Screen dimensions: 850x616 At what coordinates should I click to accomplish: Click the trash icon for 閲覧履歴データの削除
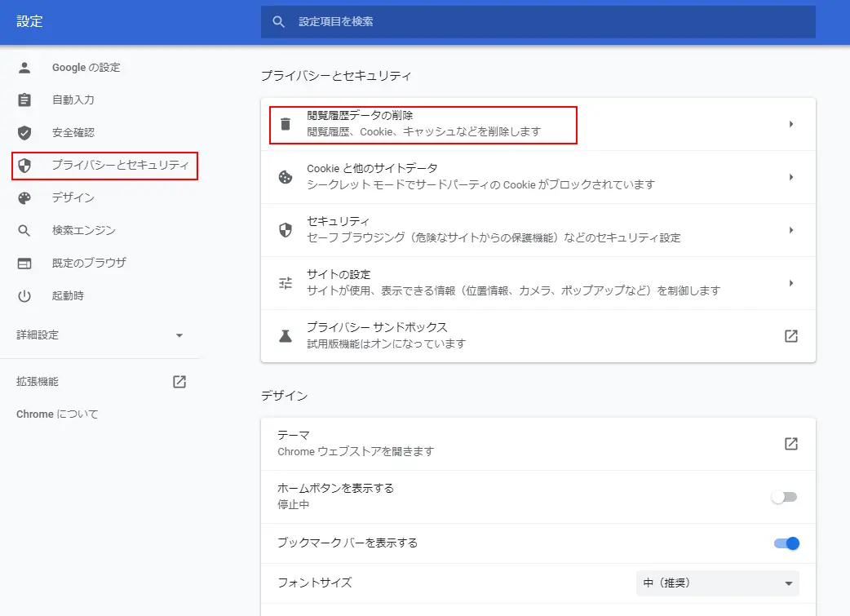pyautogui.click(x=286, y=124)
